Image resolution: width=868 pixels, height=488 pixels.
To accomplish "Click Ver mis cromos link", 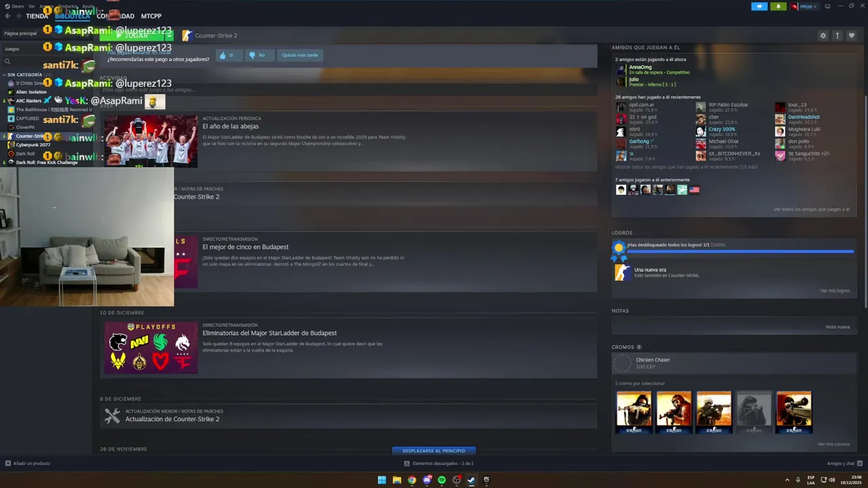I will click(x=833, y=445).
